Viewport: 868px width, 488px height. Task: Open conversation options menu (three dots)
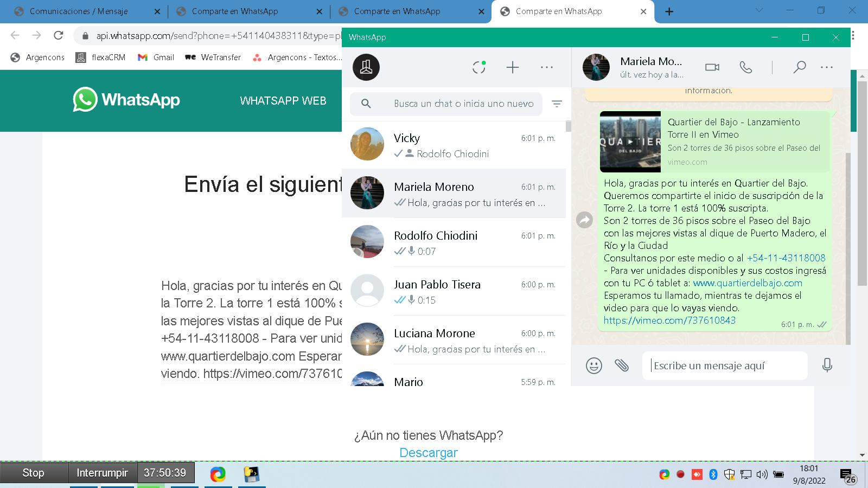pos(827,67)
